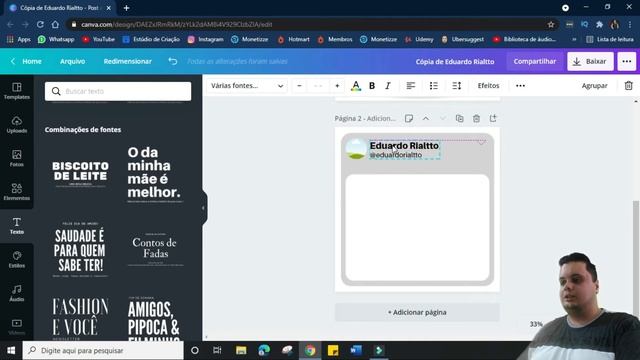Click the Windows taskbar search box
The image size is (640, 360).
(x=103, y=350)
